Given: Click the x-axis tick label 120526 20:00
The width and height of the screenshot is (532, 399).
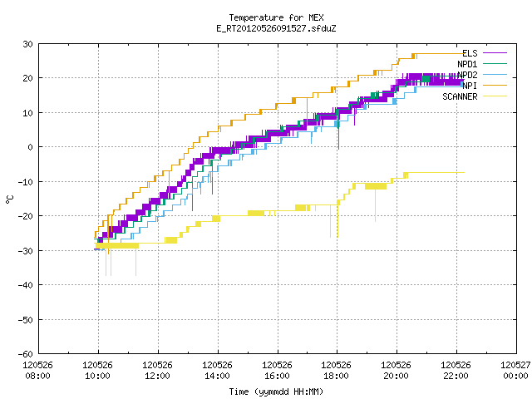Looking at the screenshot, I should coord(396,371).
